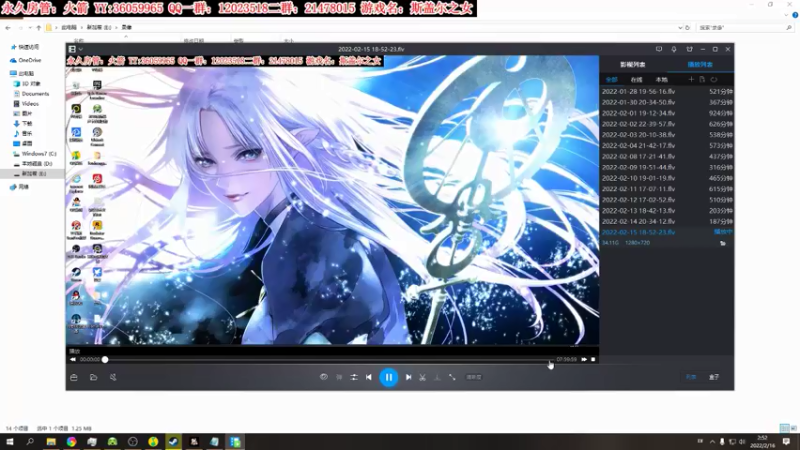The width and height of the screenshot is (800, 450).
Task: Select 2022-02-13 18-42-13.flv in the playlist
Action: click(x=667, y=211)
